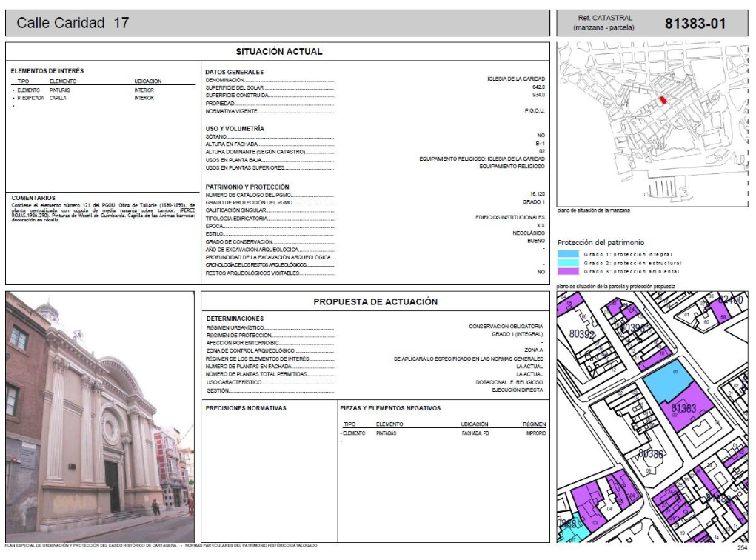Click the "SITUACIÓN ACTUAL" section heading

[278, 52]
